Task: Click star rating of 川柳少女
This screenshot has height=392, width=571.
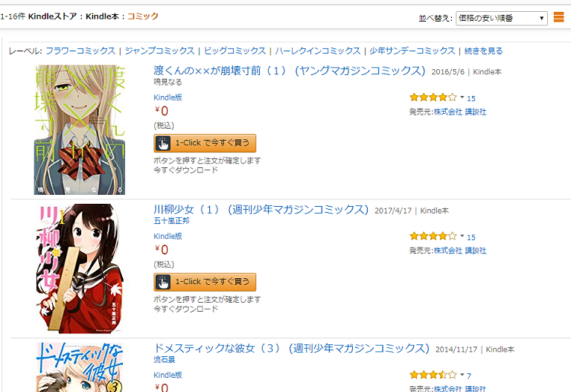Action: (433, 237)
